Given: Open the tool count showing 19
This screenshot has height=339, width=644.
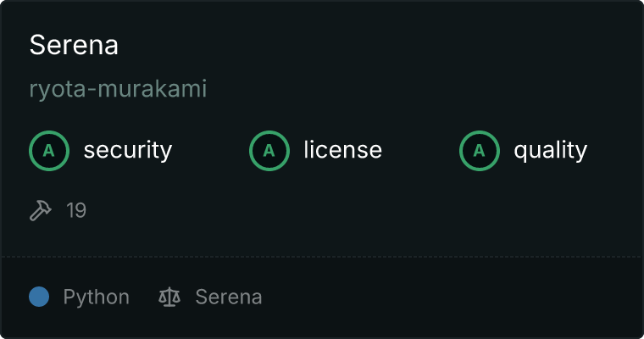Looking at the screenshot, I should click(76, 210).
